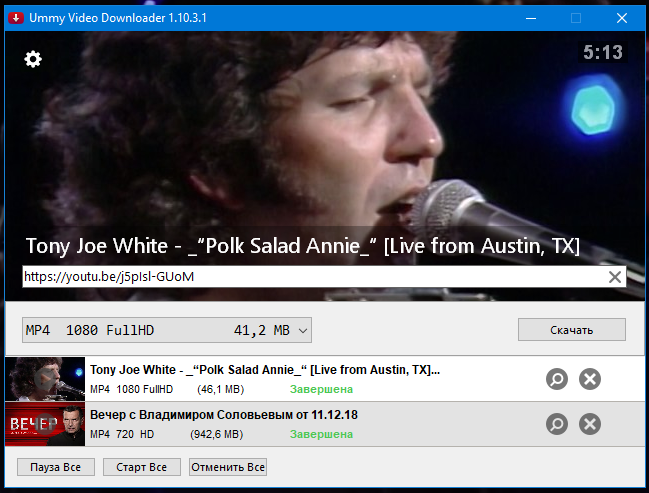The image size is (649, 493).
Task: Expand the MP4 1080 FullHD format dropdown
Action: click(167, 330)
